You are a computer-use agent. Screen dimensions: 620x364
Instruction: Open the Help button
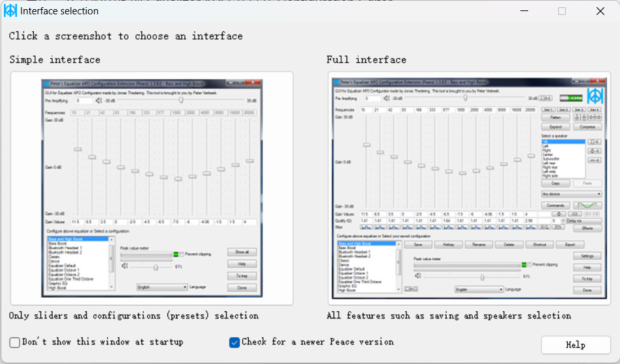pyautogui.click(x=575, y=345)
